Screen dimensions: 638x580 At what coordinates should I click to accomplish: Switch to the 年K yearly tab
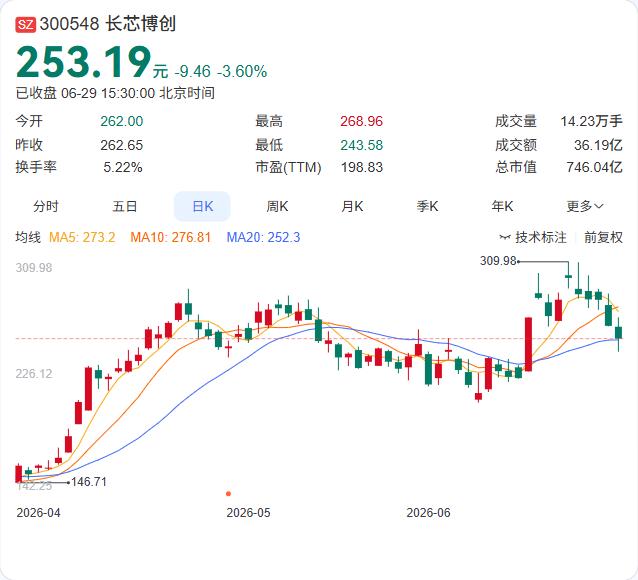502,206
